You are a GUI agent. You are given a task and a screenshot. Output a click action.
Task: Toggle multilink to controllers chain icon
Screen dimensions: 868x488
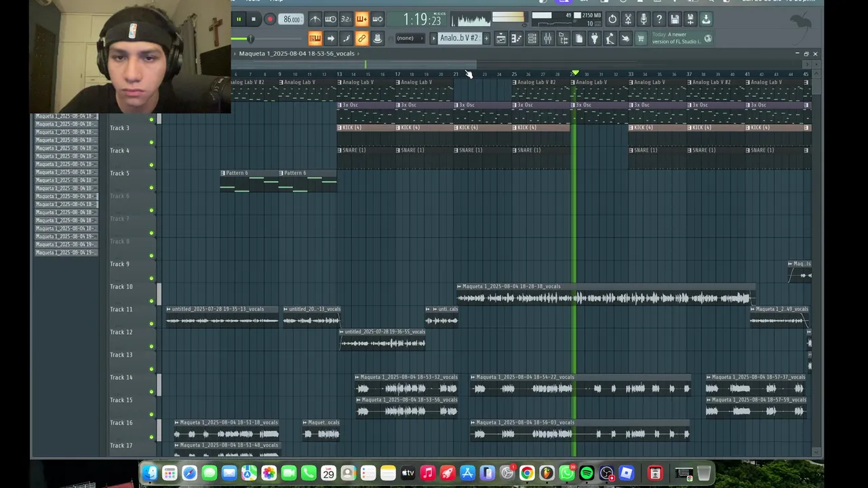[361, 39]
